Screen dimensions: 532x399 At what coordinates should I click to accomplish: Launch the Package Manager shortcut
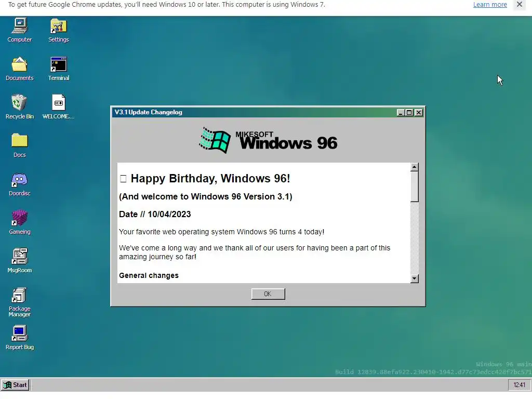(x=20, y=302)
